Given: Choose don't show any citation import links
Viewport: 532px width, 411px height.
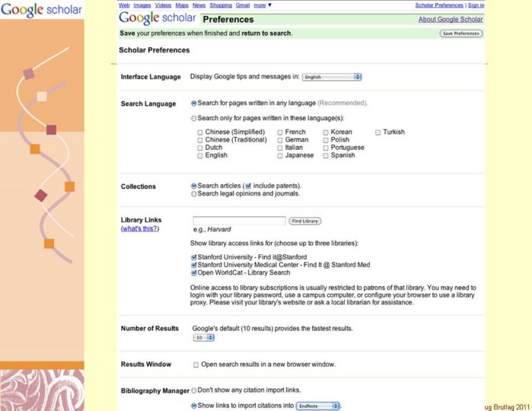Looking at the screenshot, I should (194, 390).
